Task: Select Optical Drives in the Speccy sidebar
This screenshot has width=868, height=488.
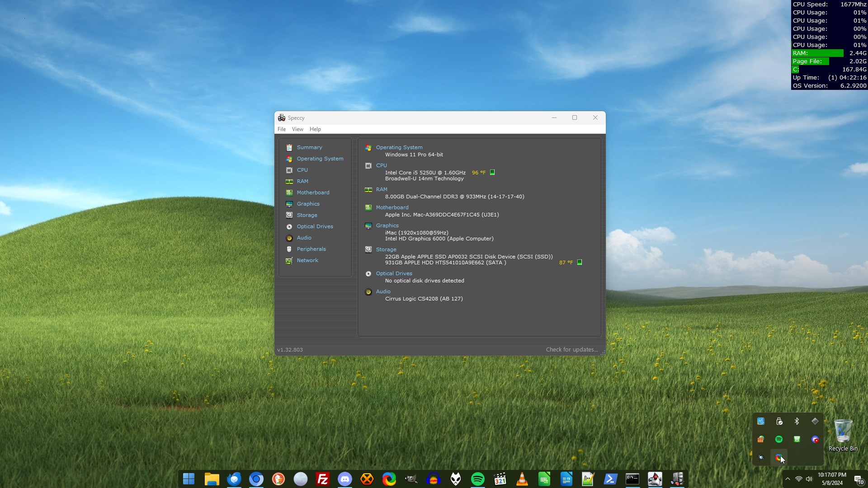Action: tap(315, 226)
